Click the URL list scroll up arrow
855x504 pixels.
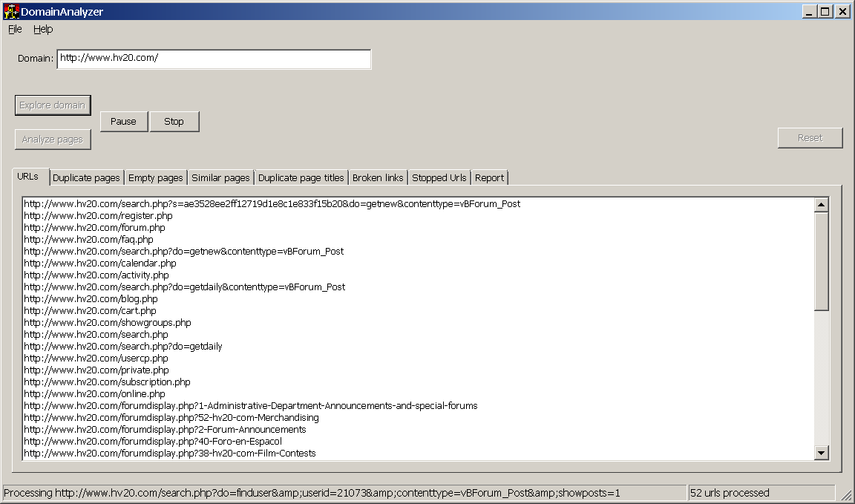click(x=821, y=205)
